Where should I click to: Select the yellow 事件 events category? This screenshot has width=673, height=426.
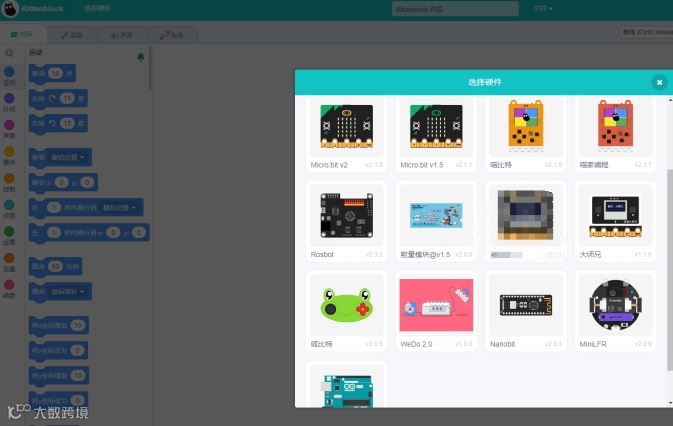9,156
